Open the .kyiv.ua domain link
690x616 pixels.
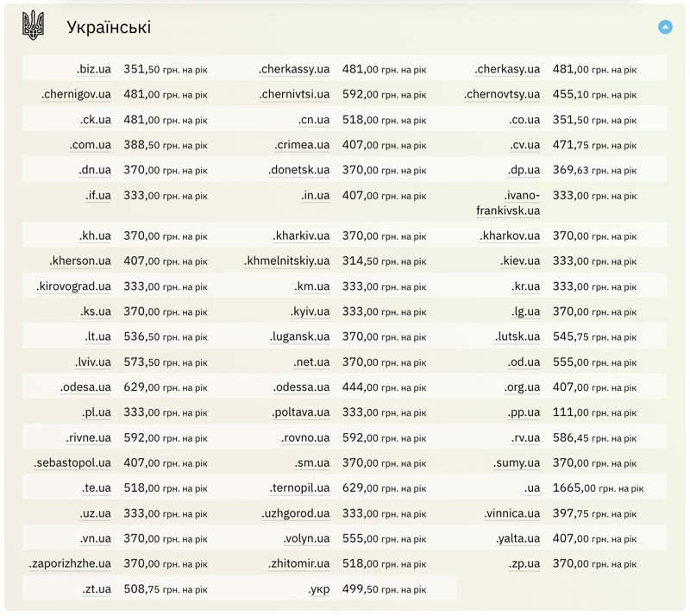[310, 311]
